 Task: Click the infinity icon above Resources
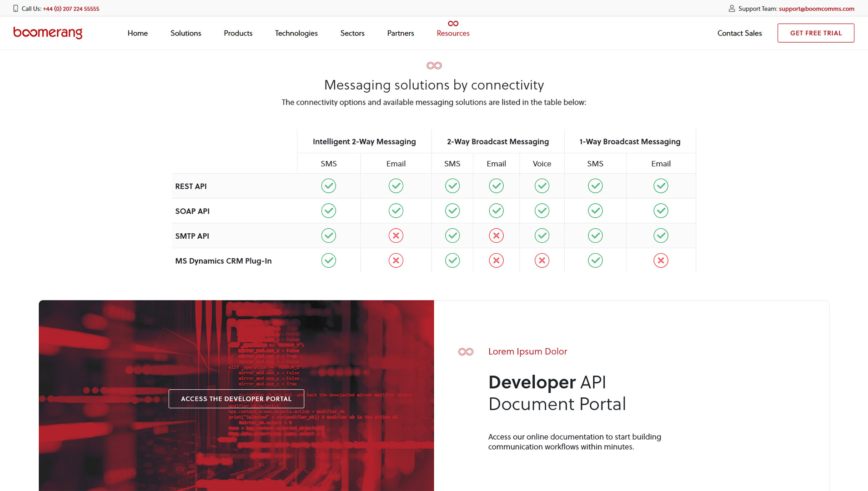coord(453,24)
